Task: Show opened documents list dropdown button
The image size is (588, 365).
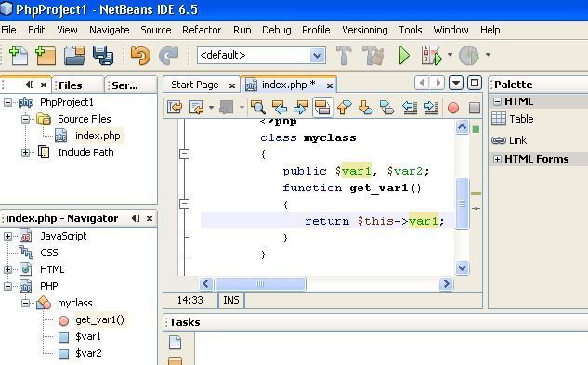Action: click(x=456, y=83)
